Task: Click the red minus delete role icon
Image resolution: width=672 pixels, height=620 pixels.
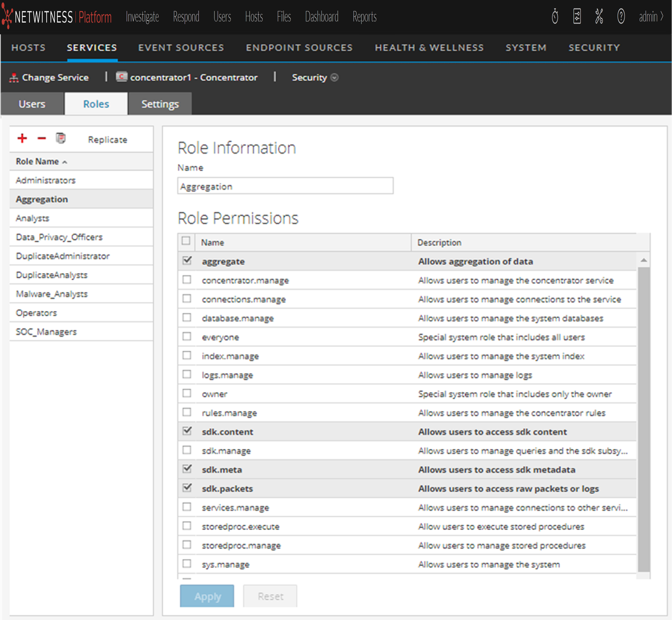Action: point(42,138)
